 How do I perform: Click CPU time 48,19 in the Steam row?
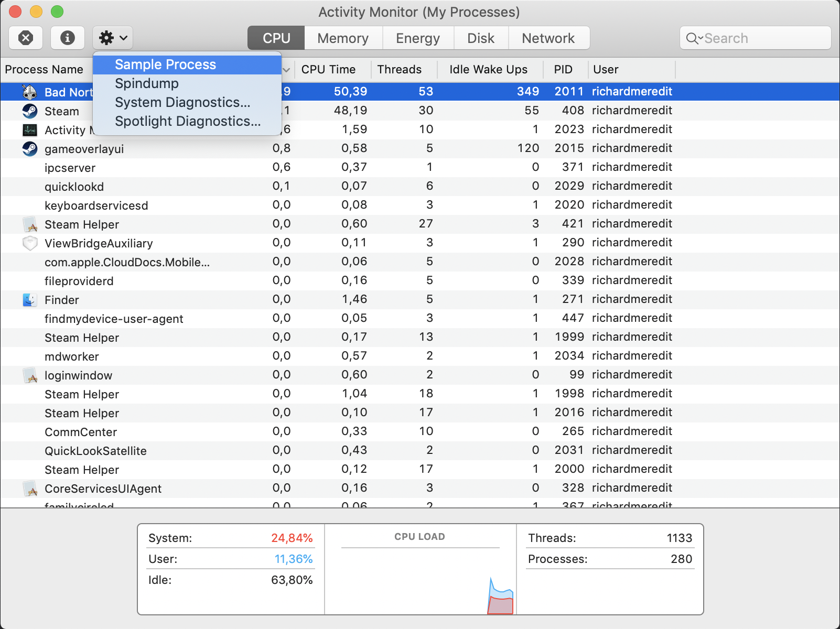point(351,111)
